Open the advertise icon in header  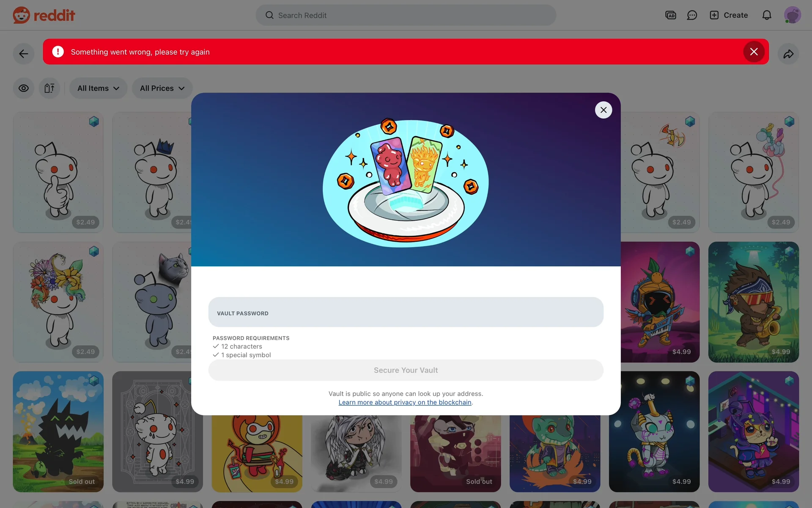pos(670,15)
